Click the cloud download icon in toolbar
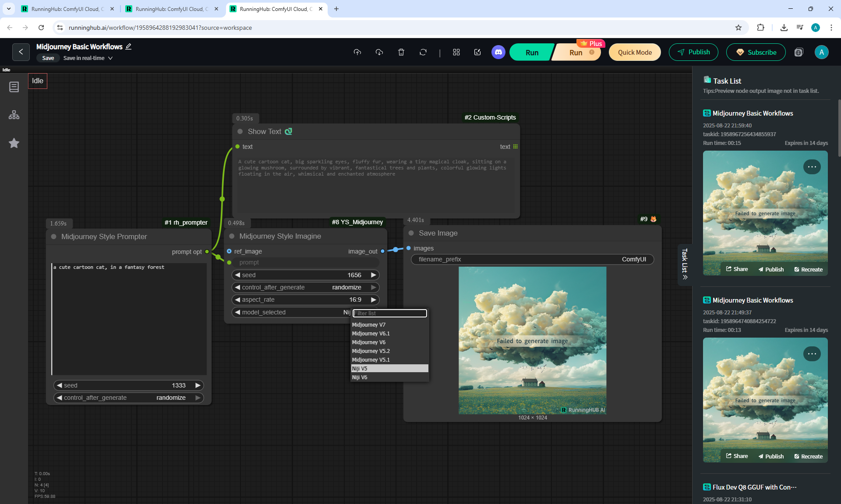Viewport: 841px width, 504px height. tap(379, 52)
